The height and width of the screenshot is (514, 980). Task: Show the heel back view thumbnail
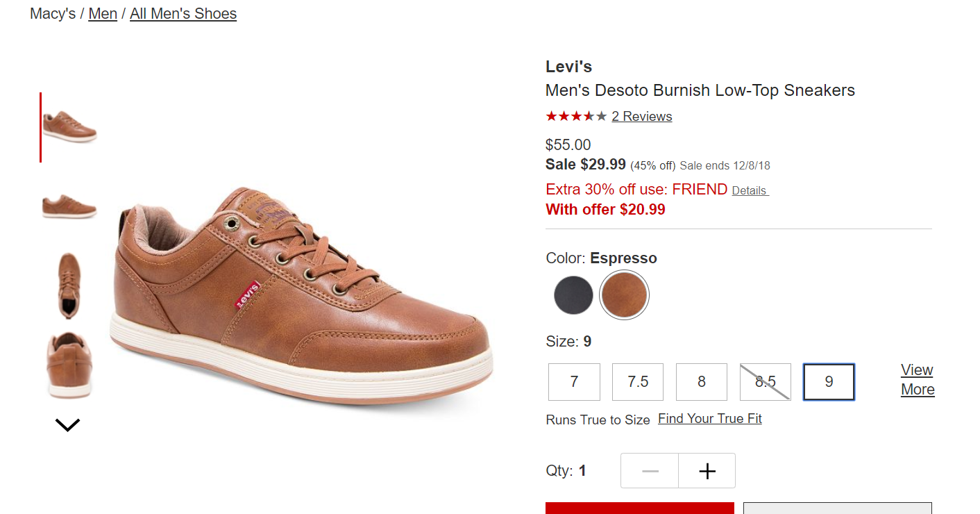[x=69, y=365]
